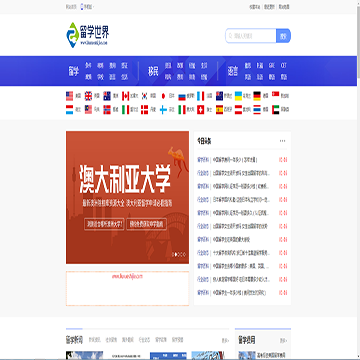Switch to the 留学新闻 tab
360x360 pixels.
74,340
